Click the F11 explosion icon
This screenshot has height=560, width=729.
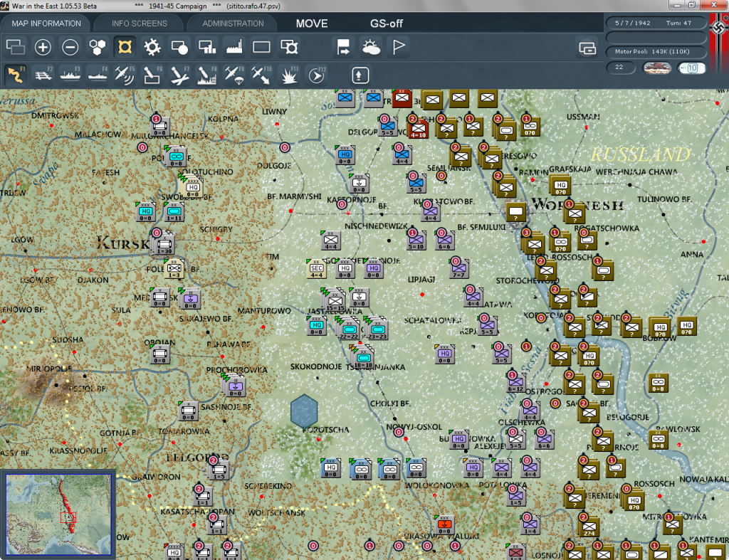289,75
